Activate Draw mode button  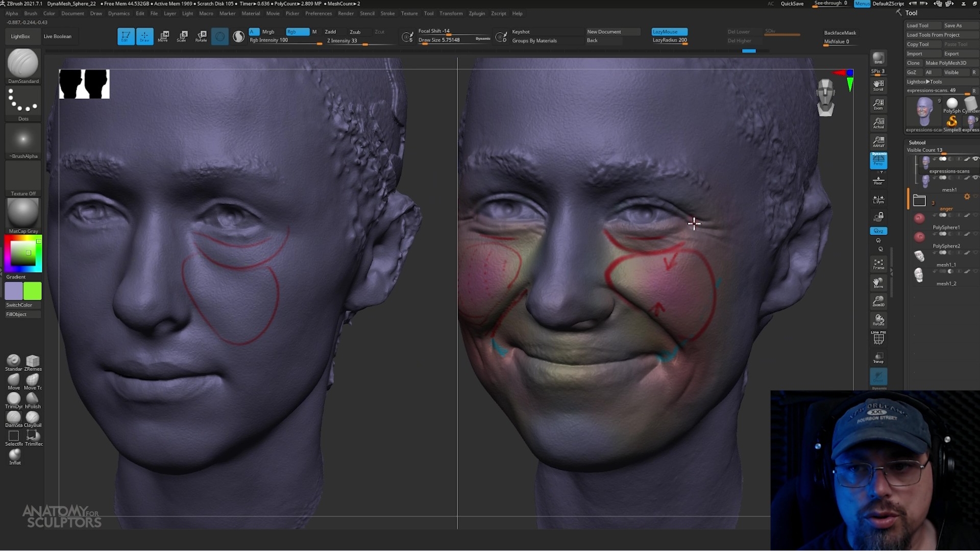pos(144,36)
